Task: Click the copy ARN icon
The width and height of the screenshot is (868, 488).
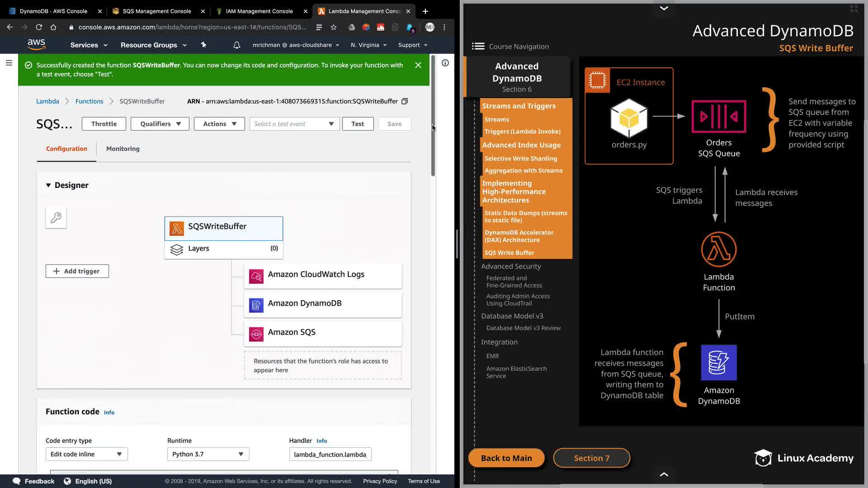Action: (x=405, y=101)
